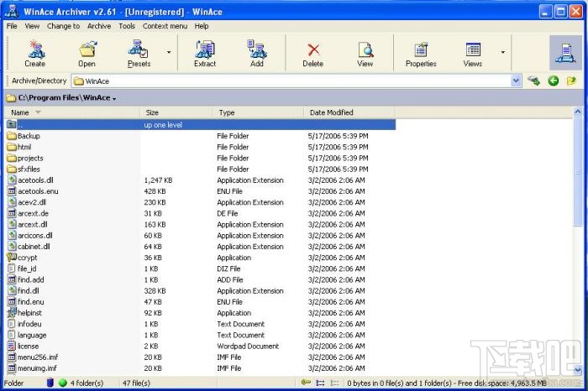
Task: Open the Context menu menu
Action: [x=165, y=26]
